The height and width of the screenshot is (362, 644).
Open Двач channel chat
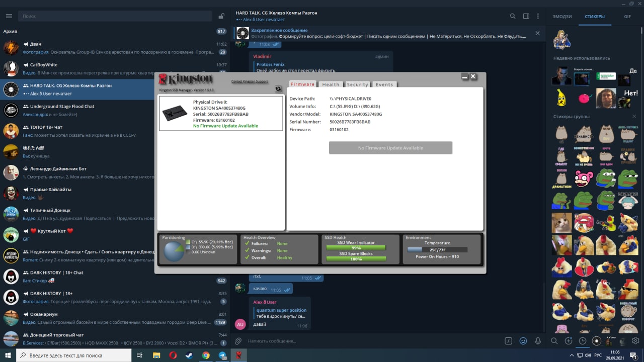pyautogui.click(x=115, y=48)
